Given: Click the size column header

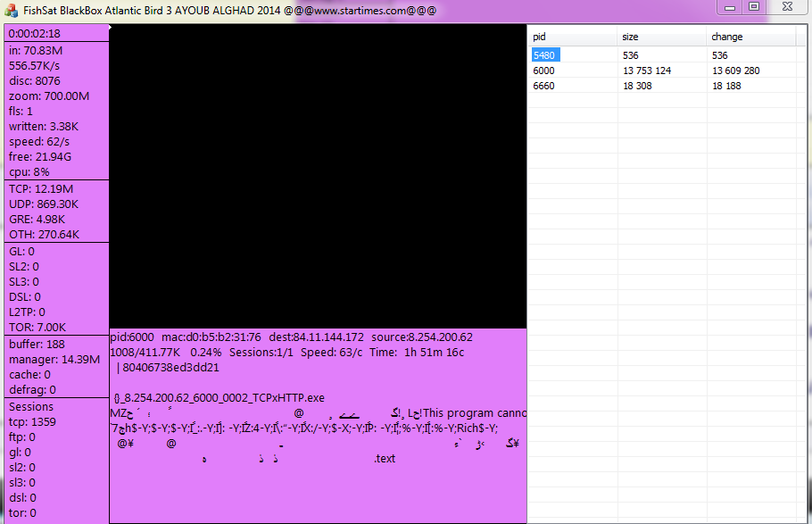Looking at the screenshot, I should [660, 37].
